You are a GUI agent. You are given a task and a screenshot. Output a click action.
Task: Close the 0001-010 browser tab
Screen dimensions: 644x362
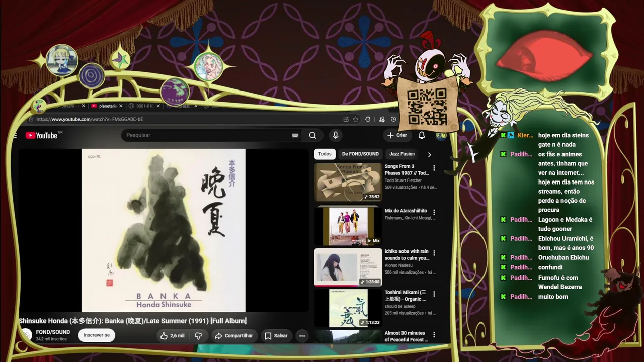[x=158, y=106]
